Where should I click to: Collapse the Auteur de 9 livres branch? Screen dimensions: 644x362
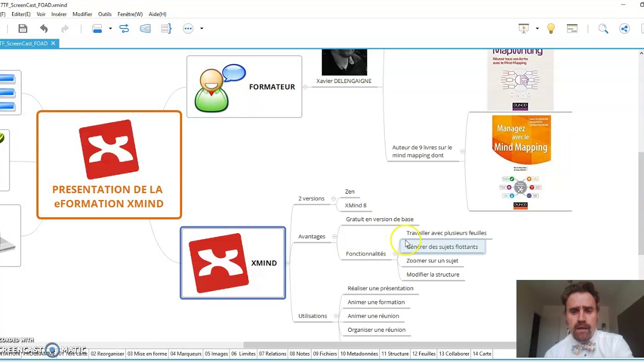coord(462,151)
